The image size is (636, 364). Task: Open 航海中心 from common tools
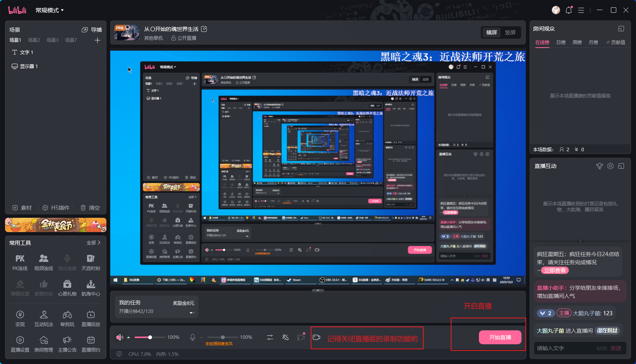91,288
